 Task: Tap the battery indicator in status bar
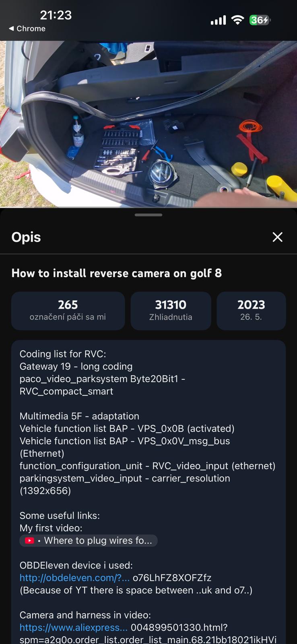(260, 20)
